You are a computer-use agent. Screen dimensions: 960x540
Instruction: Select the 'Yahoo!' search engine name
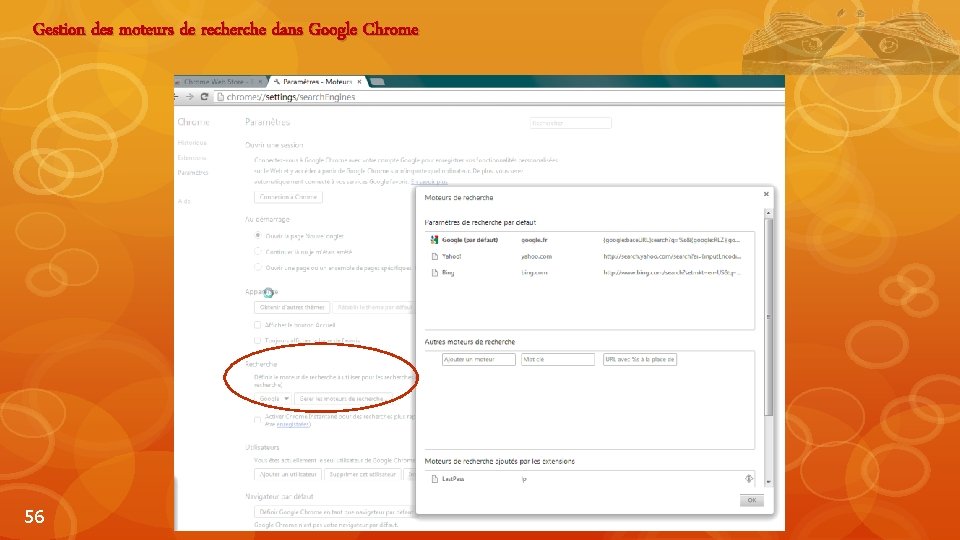(452, 257)
